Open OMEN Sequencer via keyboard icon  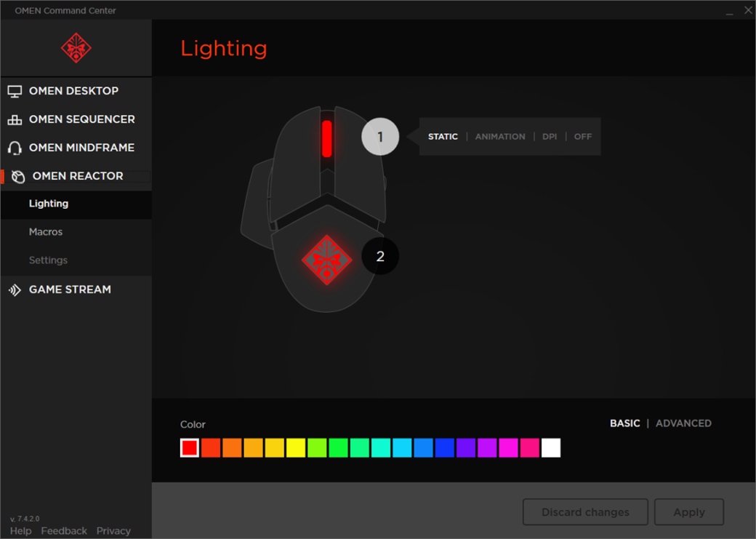tap(15, 120)
